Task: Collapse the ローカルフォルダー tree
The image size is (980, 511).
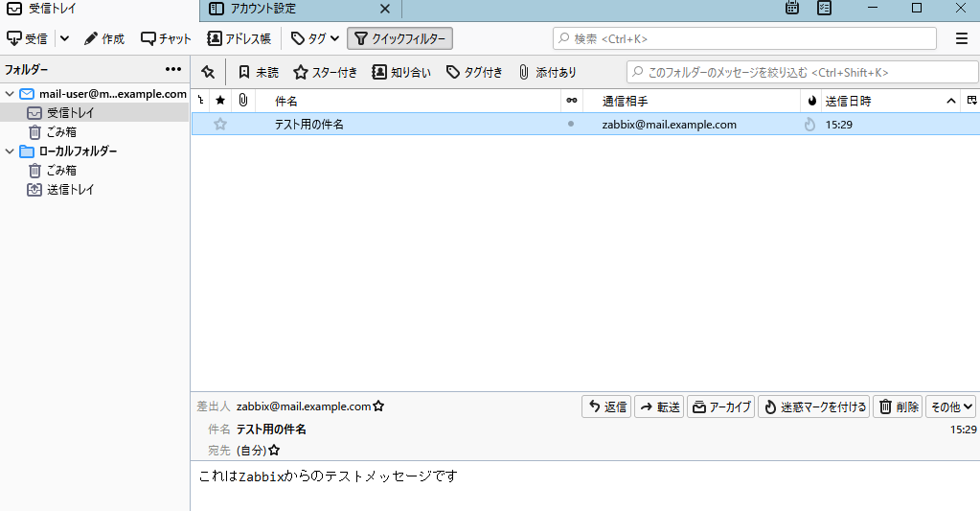Action: 10,151
